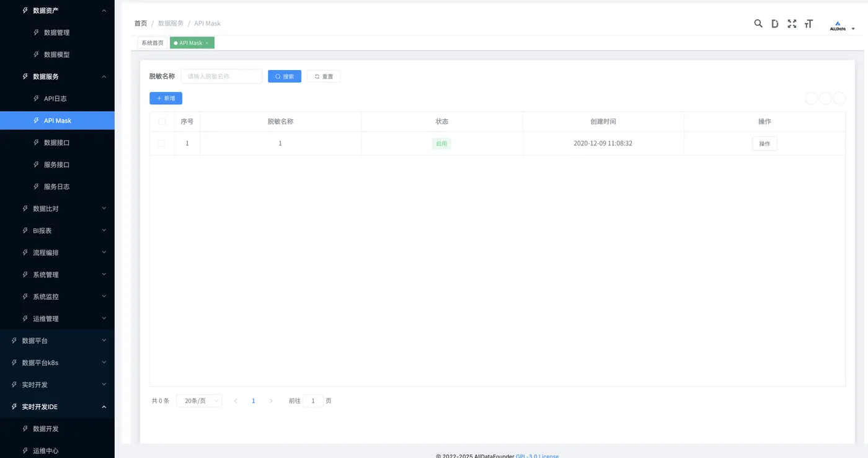Expand the 流程编排 menu chevron
This screenshot has height=458, width=868.
point(104,252)
